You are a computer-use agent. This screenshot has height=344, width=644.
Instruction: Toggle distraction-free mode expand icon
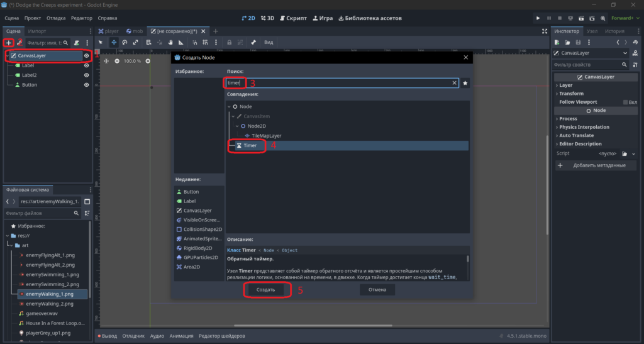[545, 31]
